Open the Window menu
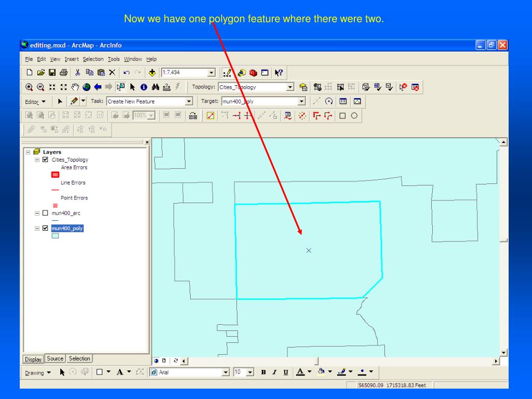The image size is (532, 399). 133,59
